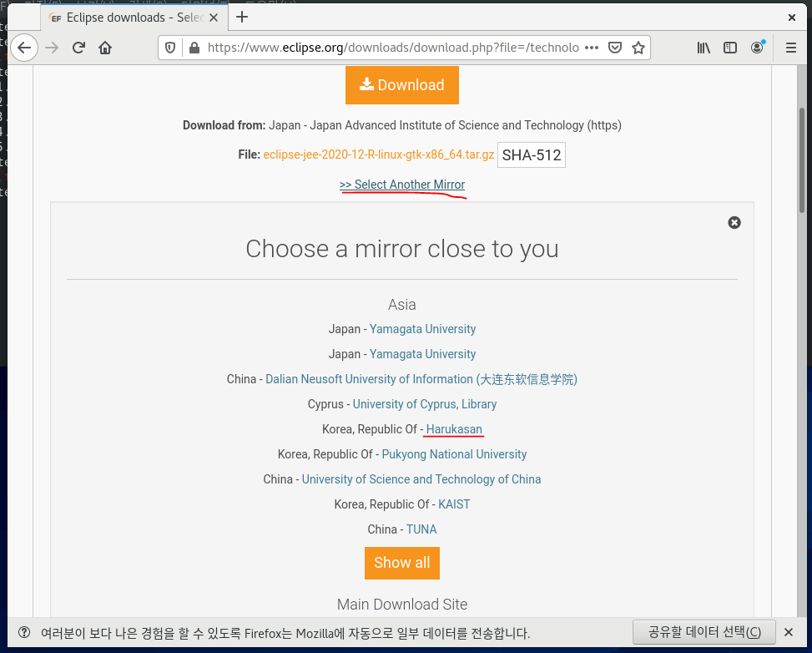Close the Eclipse downloads tab
Viewport: 812px width, 653px height.
tap(214, 18)
